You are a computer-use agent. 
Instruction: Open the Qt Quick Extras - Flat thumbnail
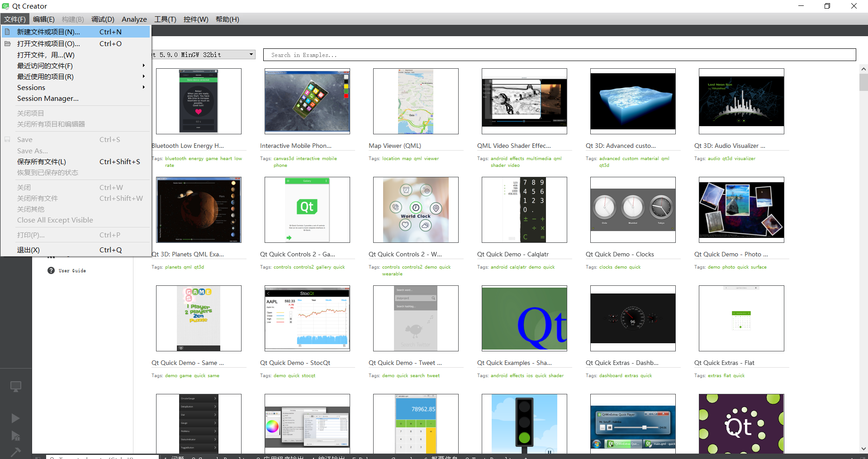coord(741,318)
